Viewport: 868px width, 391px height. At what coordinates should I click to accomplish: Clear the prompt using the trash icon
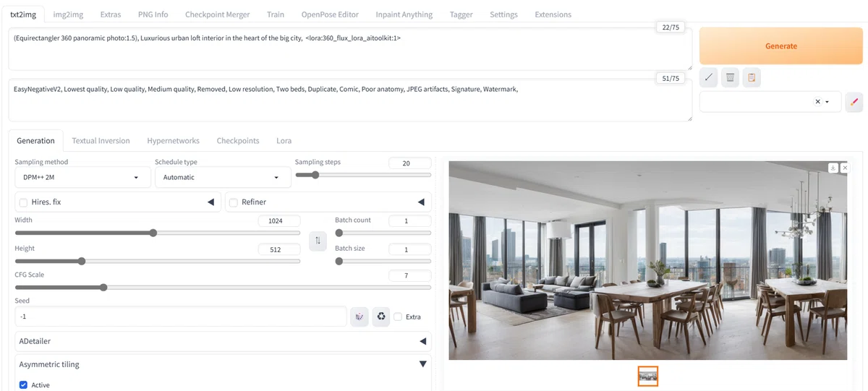click(731, 77)
